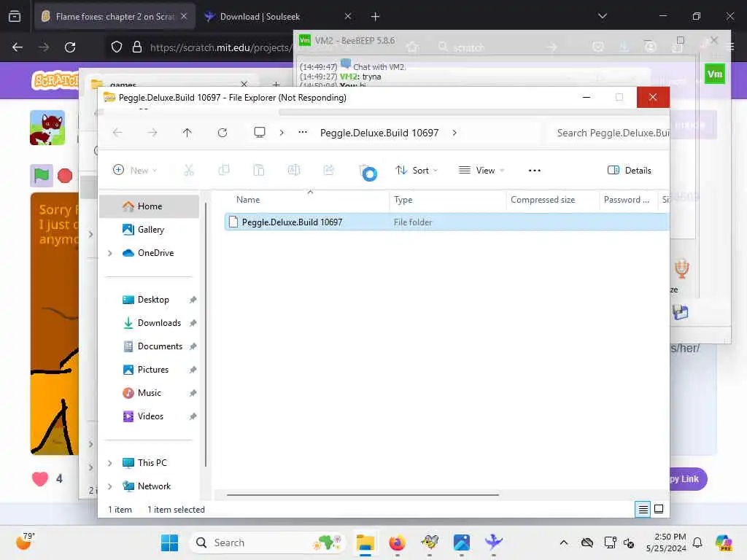
Task: Show hidden tray icons chevron
Action: click(x=564, y=542)
